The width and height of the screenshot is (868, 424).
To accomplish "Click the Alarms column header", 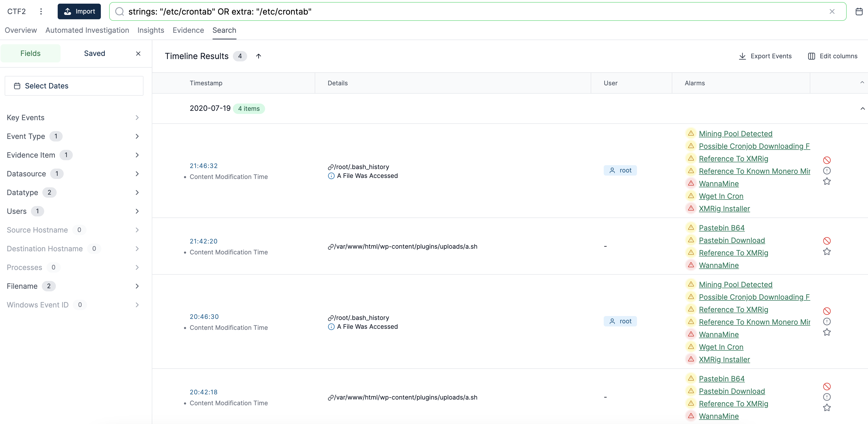I will [694, 83].
